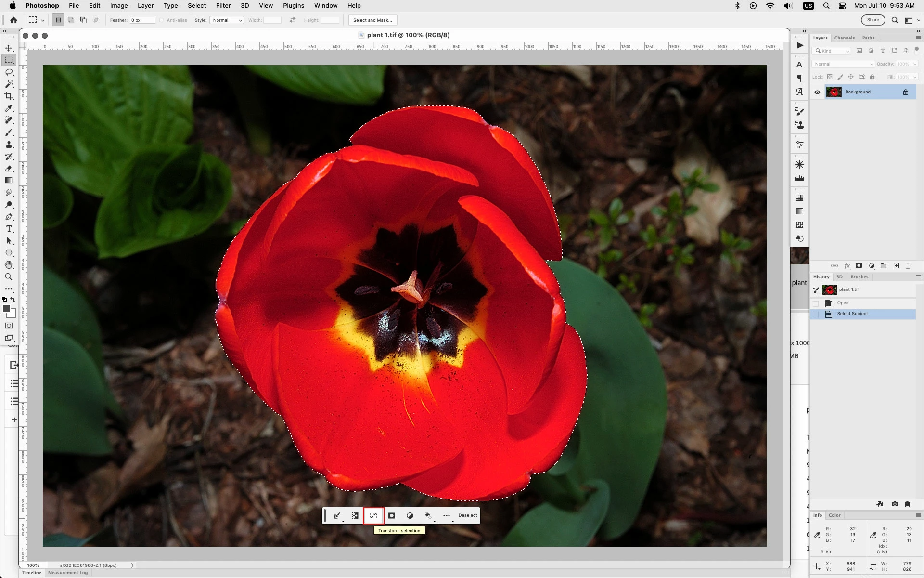Toggle Quick Mask mode
The width and height of the screenshot is (924, 578).
click(x=9, y=326)
